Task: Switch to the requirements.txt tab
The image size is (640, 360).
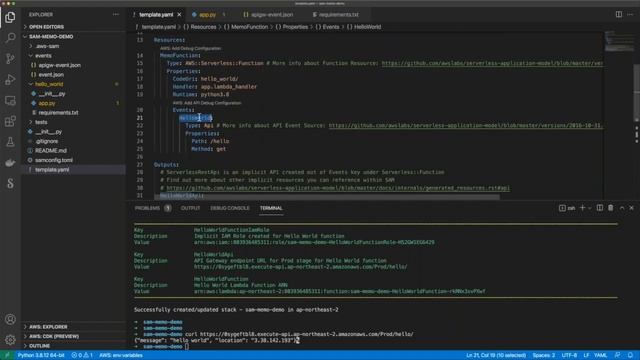Action: [x=338, y=15]
